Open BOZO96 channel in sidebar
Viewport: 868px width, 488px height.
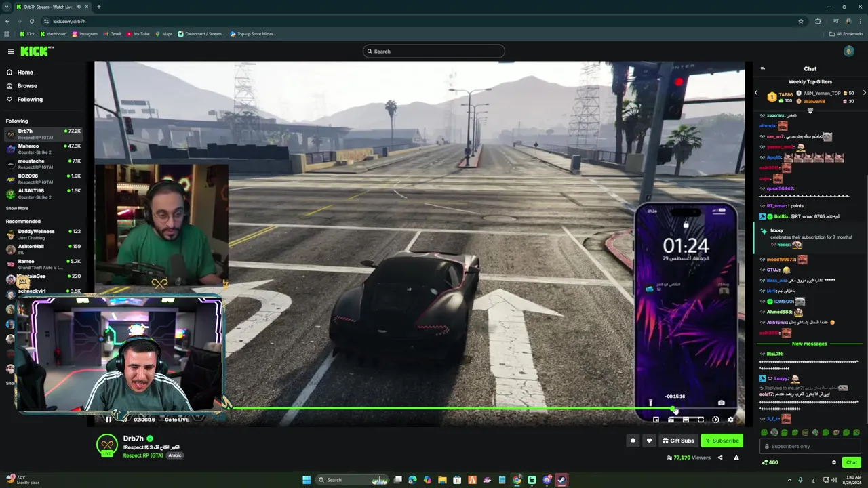coord(43,178)
